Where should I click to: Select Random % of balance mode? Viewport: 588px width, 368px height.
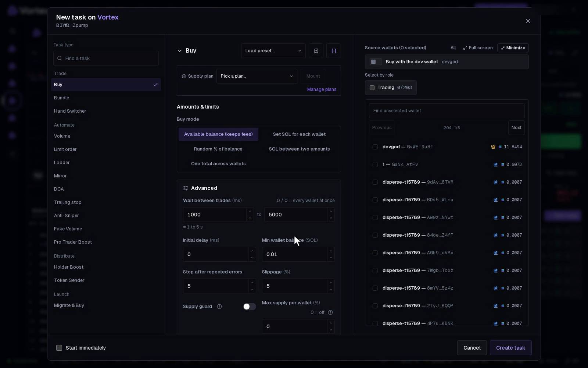218,149
